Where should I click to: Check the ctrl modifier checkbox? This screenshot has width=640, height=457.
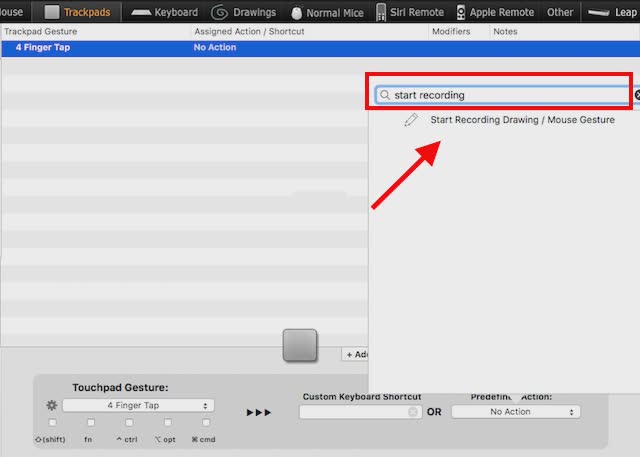tap(129, 422)
